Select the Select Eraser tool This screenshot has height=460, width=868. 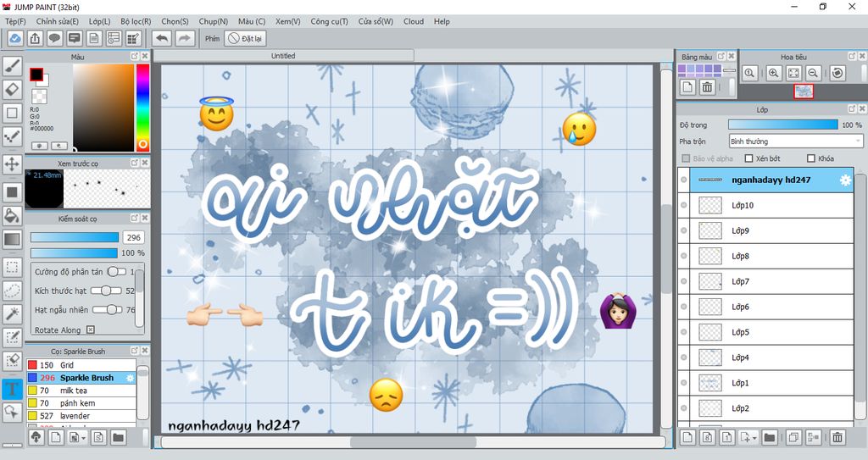pyautogui.click(x=12, y=360)
